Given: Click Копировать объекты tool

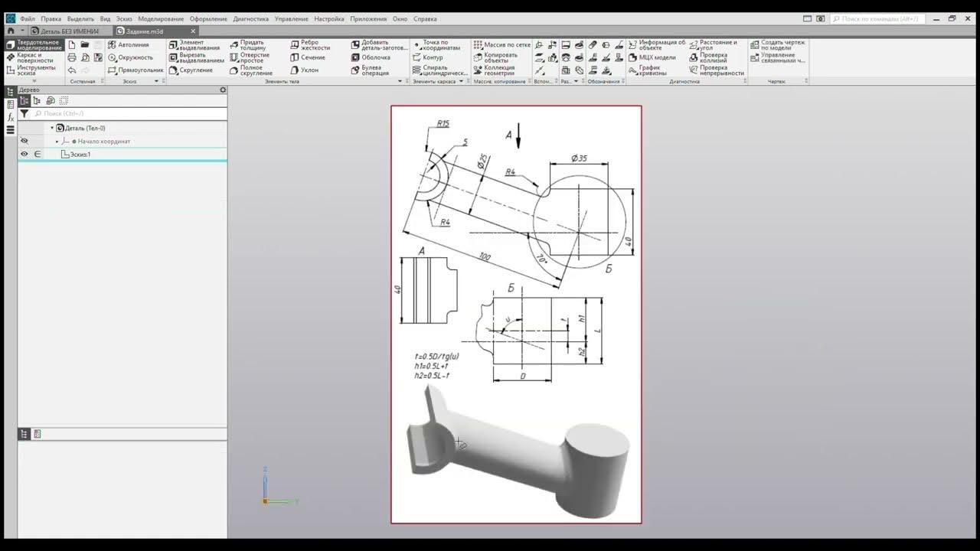Looking at the screenshot, I should coord(495,57).
